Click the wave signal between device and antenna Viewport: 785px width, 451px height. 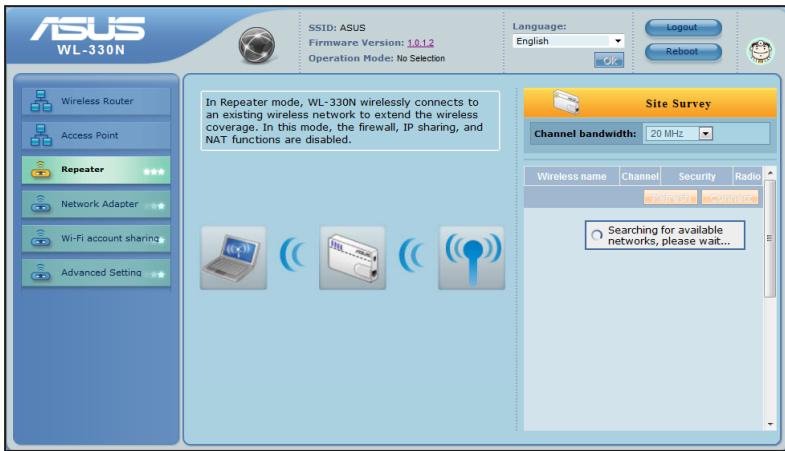click(x=412, y=255)
